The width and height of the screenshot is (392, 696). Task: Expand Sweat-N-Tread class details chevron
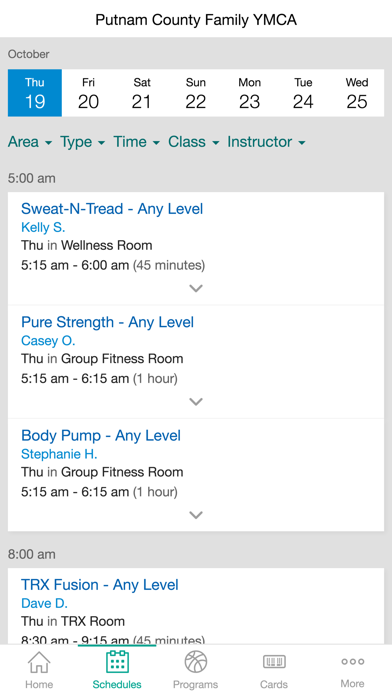[x=196, y=289]
